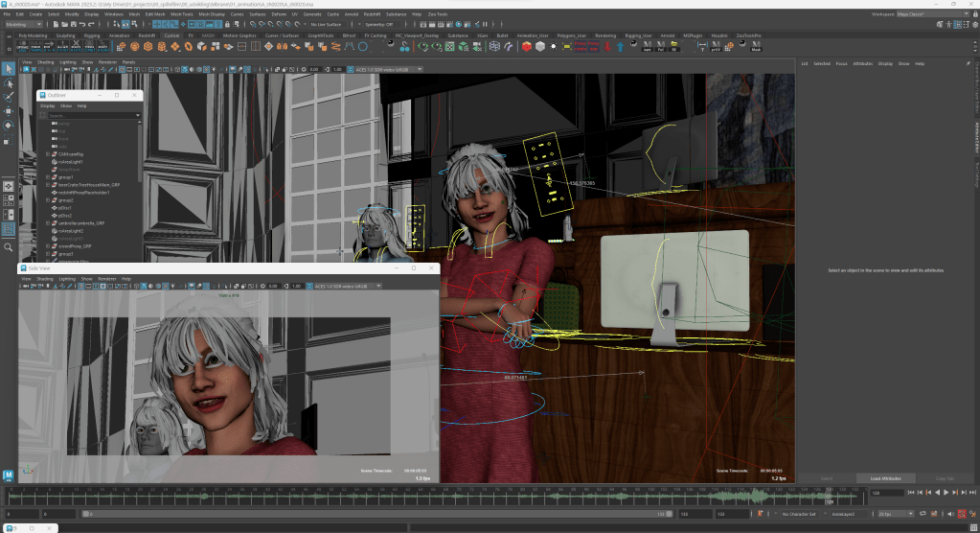
Task: Click the blue up-arrow shelf icon
Action: [x=620, y=46]
